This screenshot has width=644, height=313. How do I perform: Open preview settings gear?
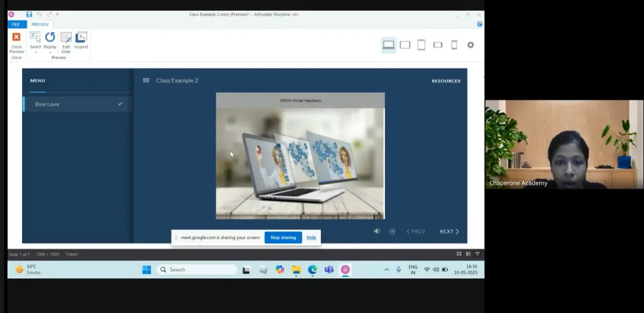tap(470, 45)
